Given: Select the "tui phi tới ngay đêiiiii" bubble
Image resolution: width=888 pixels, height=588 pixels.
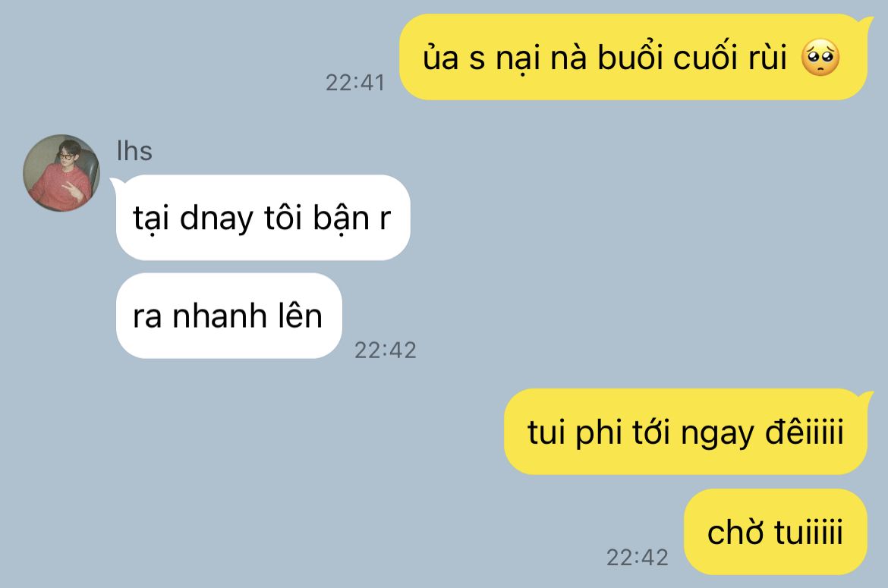Looking at the screenshot, I should point(685,432).
